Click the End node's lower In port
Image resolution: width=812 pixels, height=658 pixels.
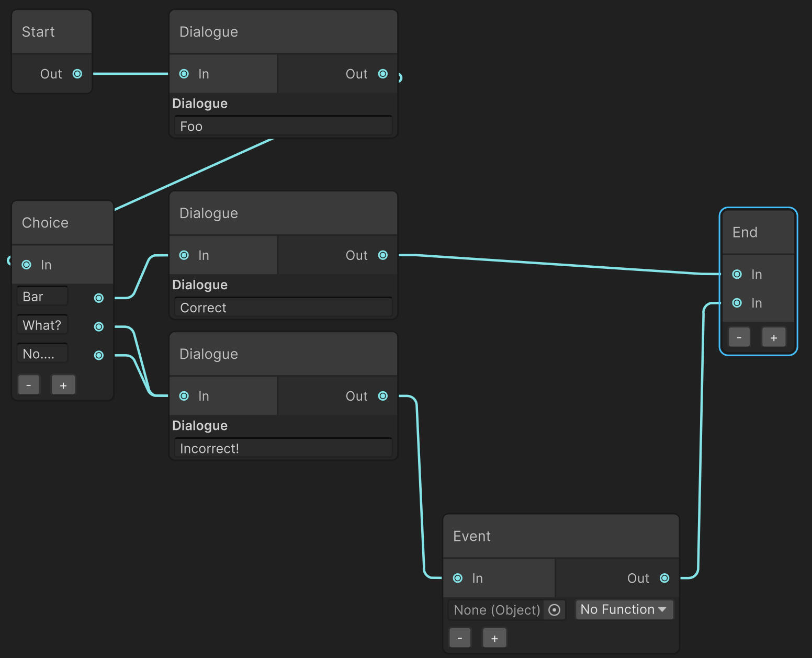click(x=737, y=303)
